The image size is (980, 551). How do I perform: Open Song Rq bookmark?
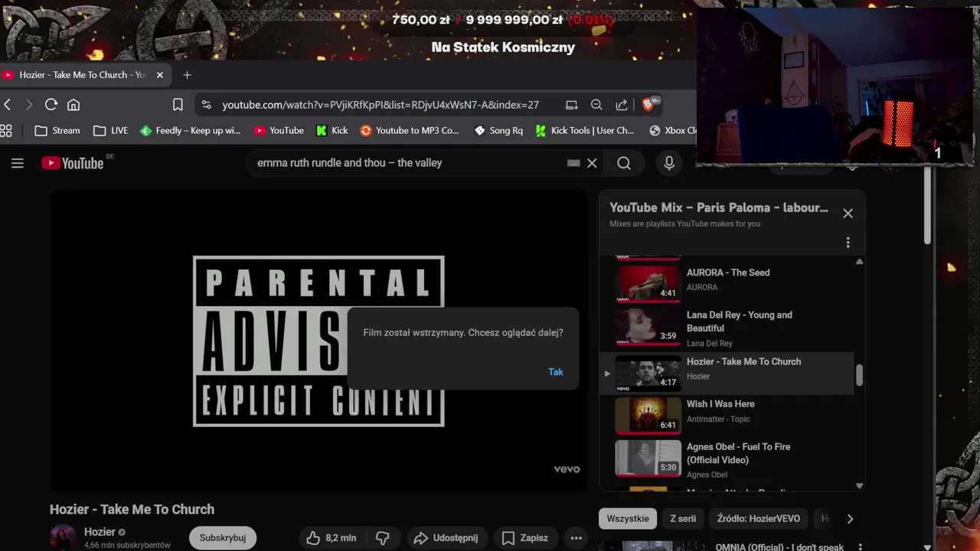point(498,131)
